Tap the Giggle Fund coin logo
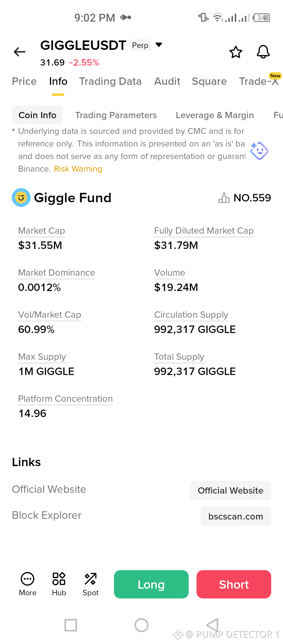This screenshot has width=283, height=644. (x=21, y=198)
